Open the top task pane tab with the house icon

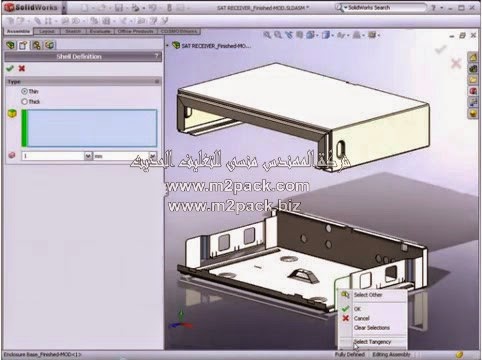473,57
